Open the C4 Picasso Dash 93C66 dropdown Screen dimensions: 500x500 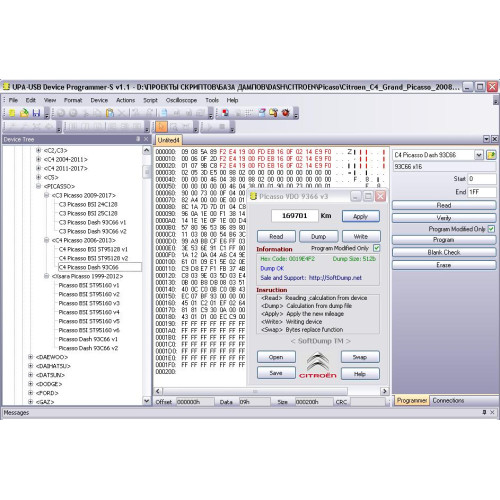[479, 155]
